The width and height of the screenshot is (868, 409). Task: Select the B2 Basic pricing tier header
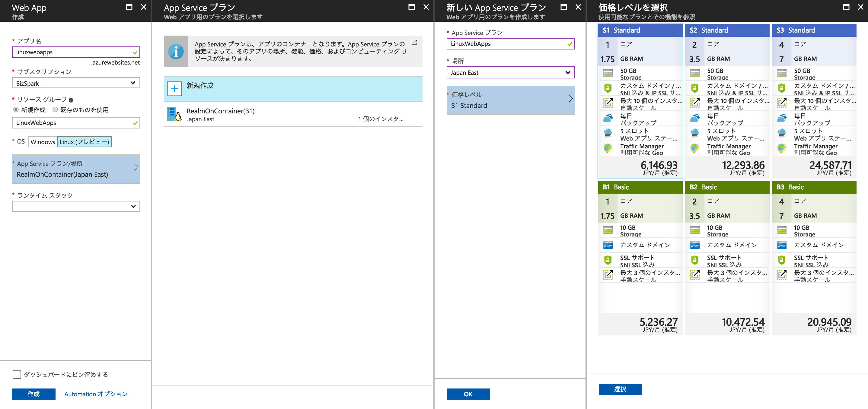click(727, 187)
